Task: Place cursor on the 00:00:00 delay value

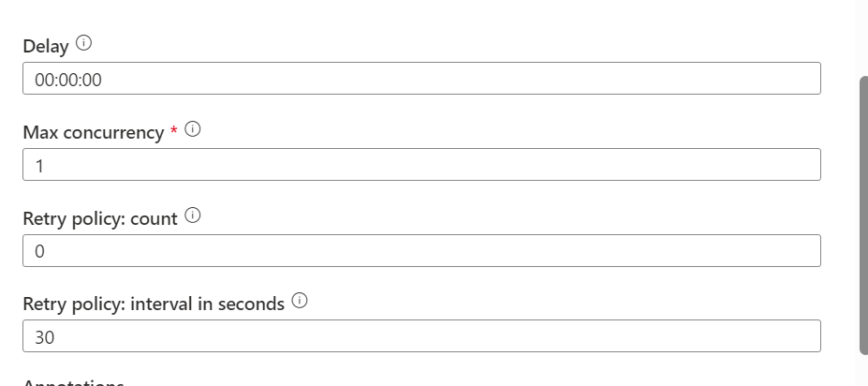Action: (x=68, y=80)
